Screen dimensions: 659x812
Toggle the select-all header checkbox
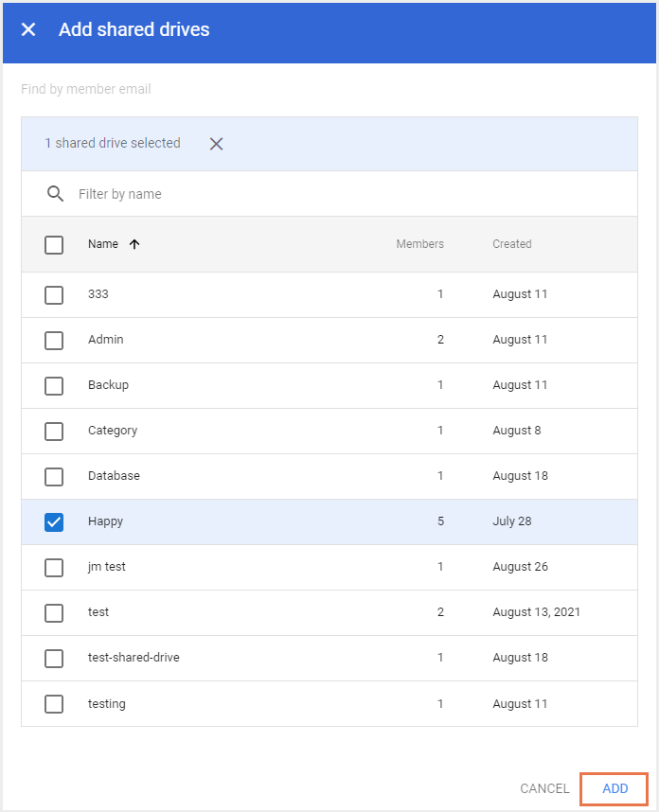tap(54, 245)
